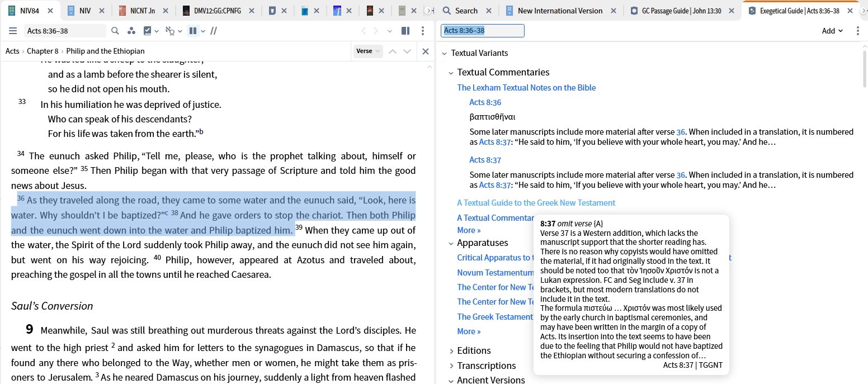Close the Search tab

tap(488, 11)
